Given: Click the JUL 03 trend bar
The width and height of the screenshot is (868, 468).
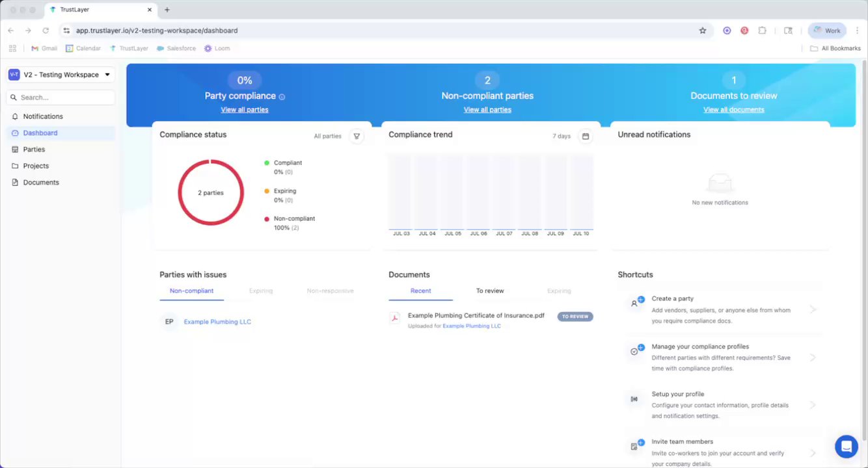Looking at the screenshot, I should (x=401, y=192).
